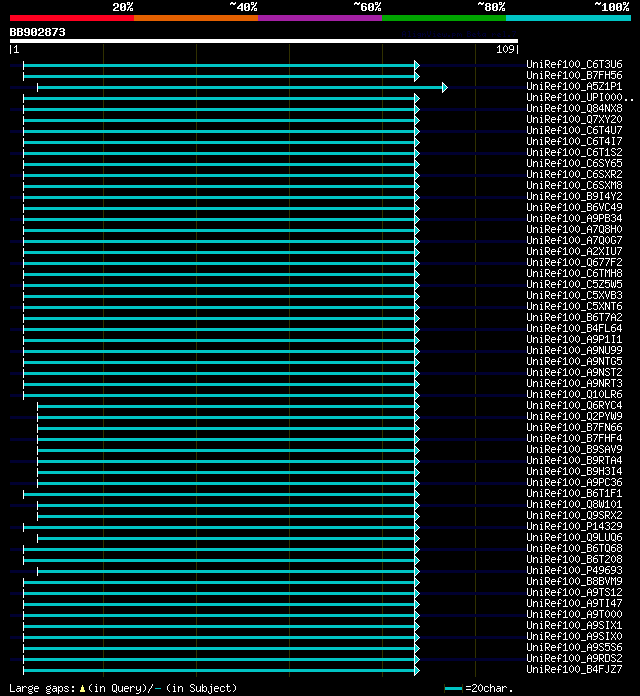Image resolution: width=640 pixels, height=696 pixels.
Task: Open hit UniRef100_A5Z1P1
Action: (x=574, y=87)
